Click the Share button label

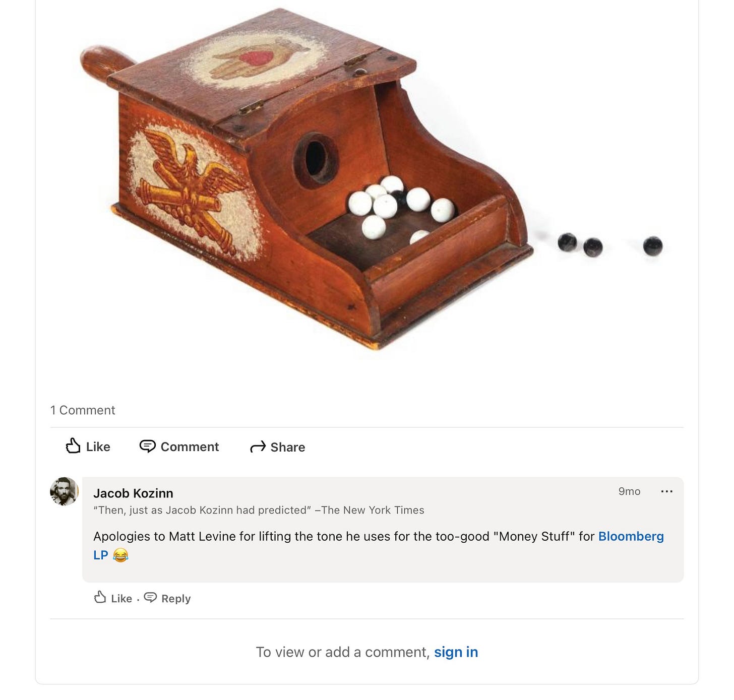click(x=288, y=448)
